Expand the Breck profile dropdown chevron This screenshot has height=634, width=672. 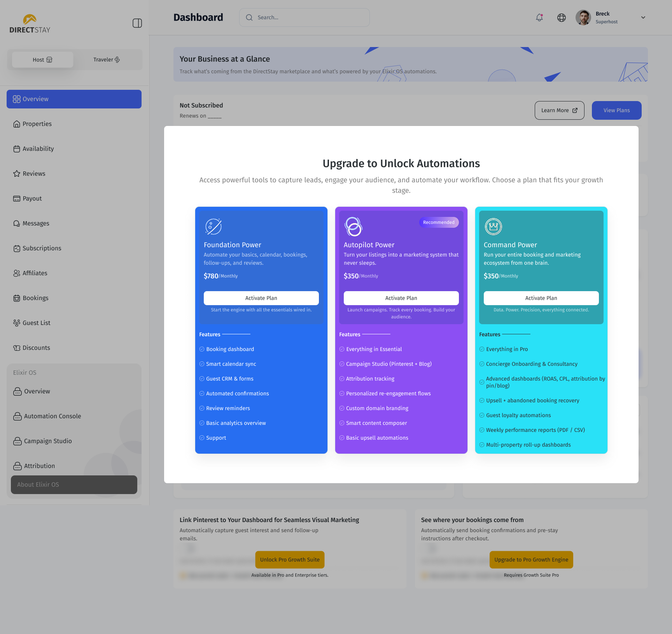643,17
